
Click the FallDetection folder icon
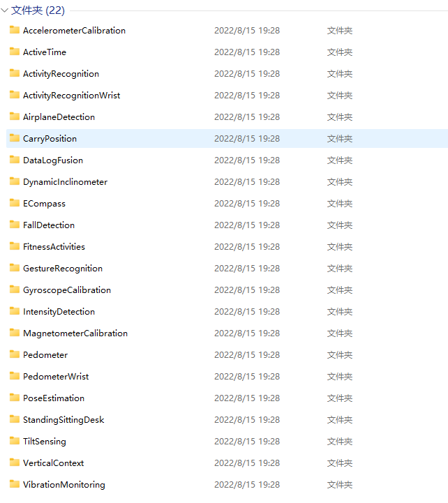tap(15, 225)
